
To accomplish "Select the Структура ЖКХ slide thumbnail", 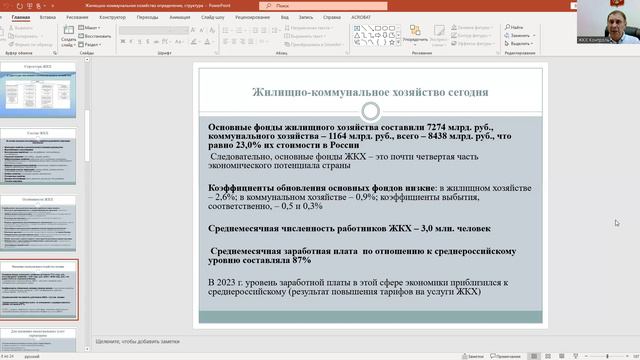I will point(38,90).
